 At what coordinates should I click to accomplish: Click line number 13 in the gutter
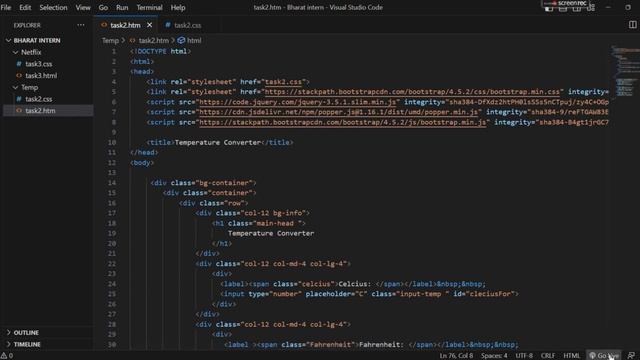112,173
